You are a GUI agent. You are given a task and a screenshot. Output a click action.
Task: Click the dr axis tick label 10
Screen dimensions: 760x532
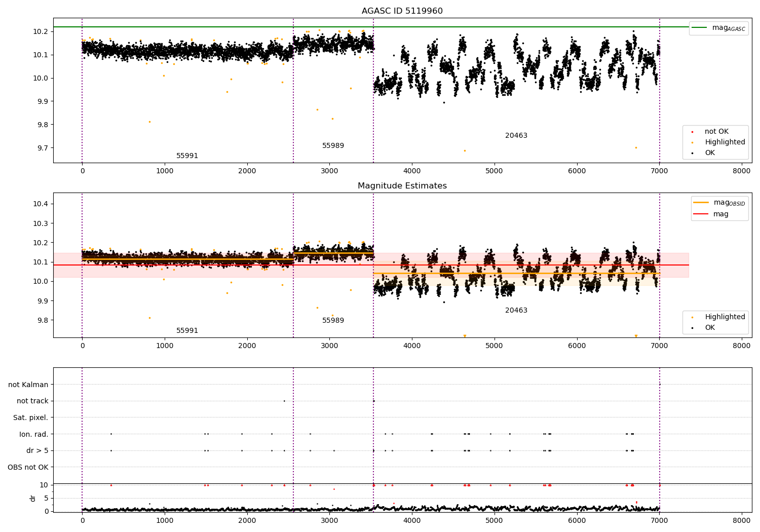pyautogui.click(x=44, y=485)
